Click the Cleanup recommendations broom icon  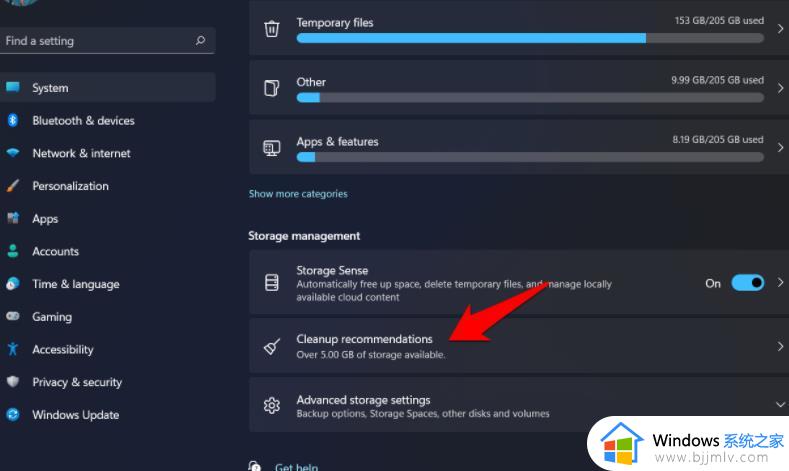(272, 346)
